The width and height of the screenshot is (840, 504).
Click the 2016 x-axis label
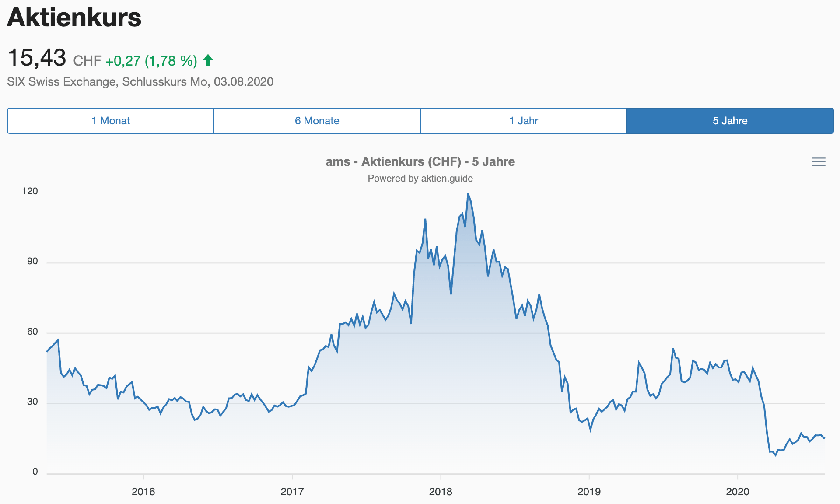click(143, 492)
